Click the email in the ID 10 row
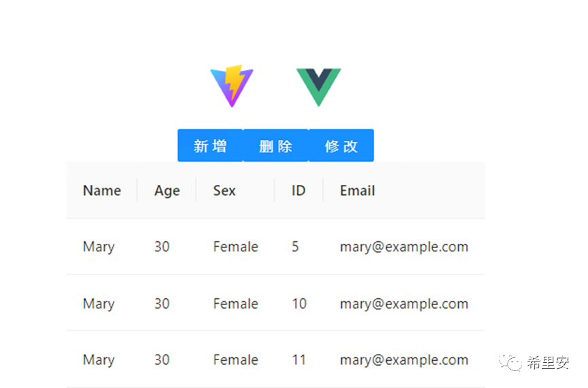Screen dimensions: 588x388 coord(404,303)
